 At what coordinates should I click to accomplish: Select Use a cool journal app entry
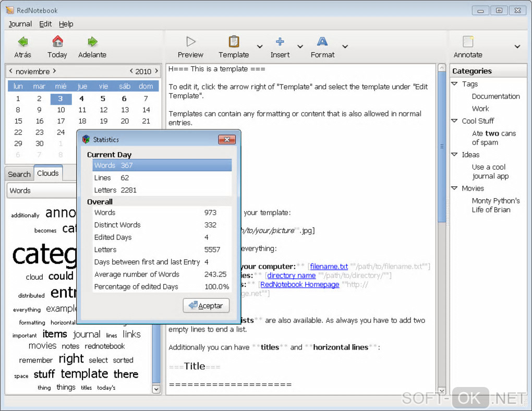click(x=490, y=172)
